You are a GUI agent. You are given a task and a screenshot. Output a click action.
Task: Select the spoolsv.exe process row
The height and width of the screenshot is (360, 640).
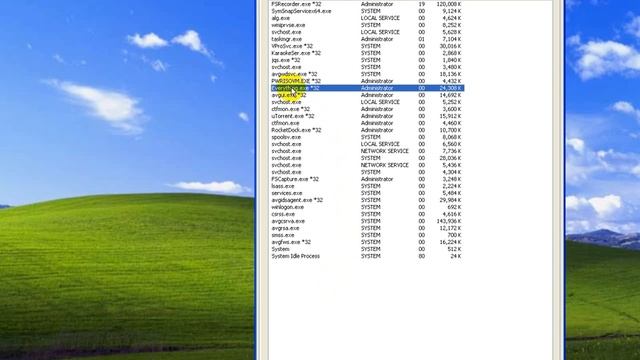tap(367, 137)
